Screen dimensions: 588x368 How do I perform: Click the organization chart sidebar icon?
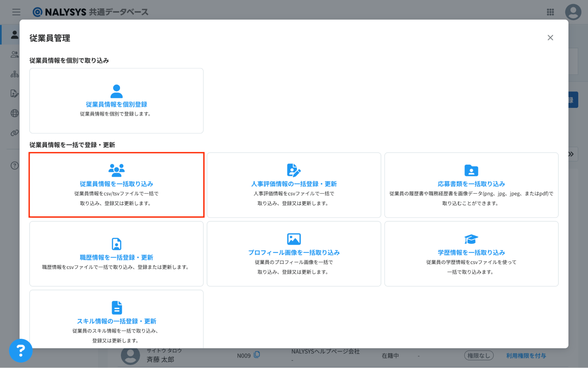(x=14, y=74)
